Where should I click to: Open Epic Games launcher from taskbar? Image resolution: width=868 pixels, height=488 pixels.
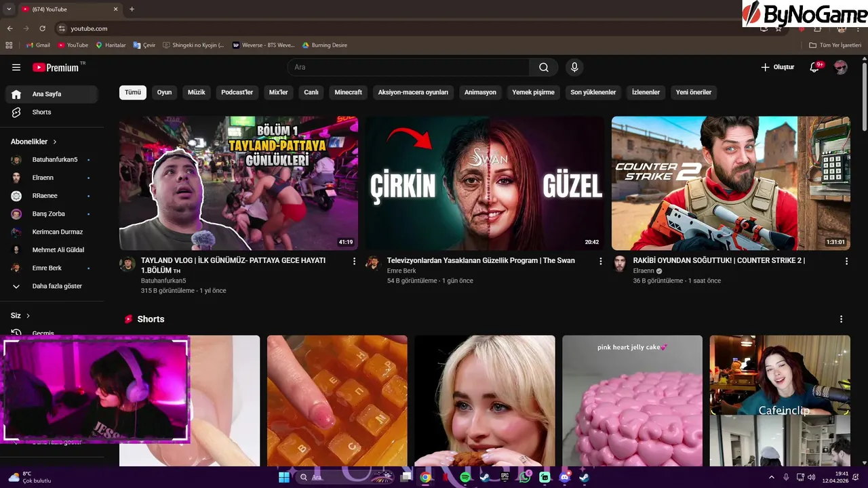click(505, 477)
